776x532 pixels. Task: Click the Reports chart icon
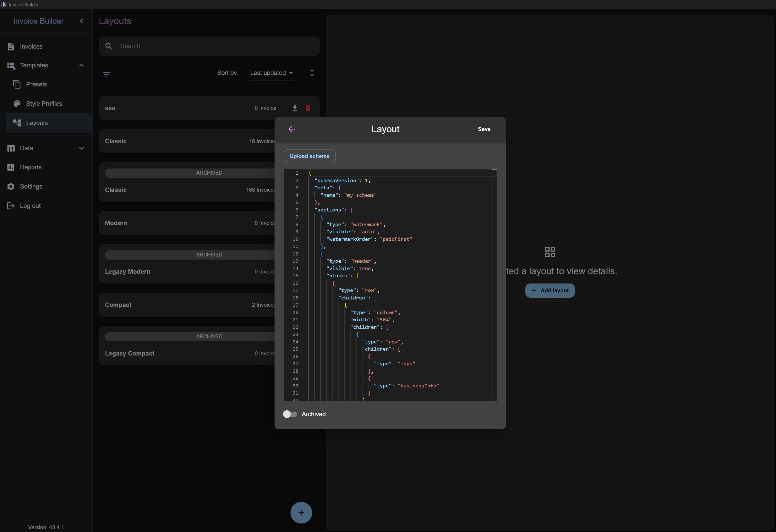(11, 167)
